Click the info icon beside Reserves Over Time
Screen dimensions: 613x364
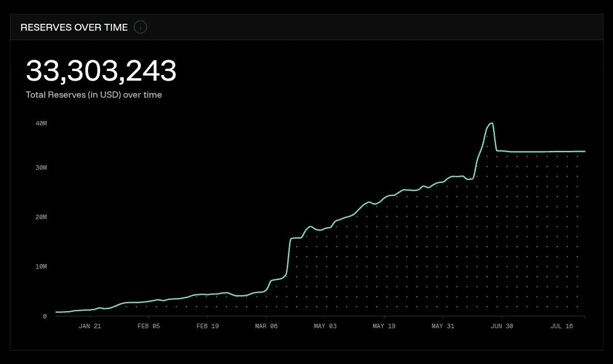(x=140, y=27)
